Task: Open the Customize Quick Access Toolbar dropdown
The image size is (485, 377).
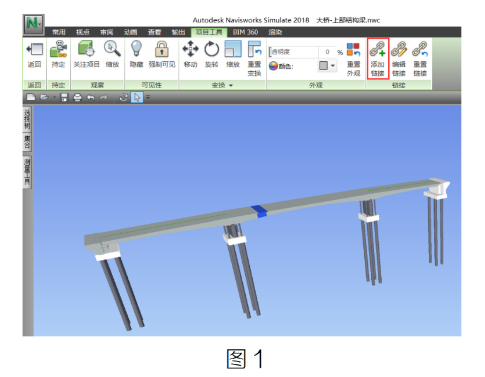Action: [x=148, y=97]
